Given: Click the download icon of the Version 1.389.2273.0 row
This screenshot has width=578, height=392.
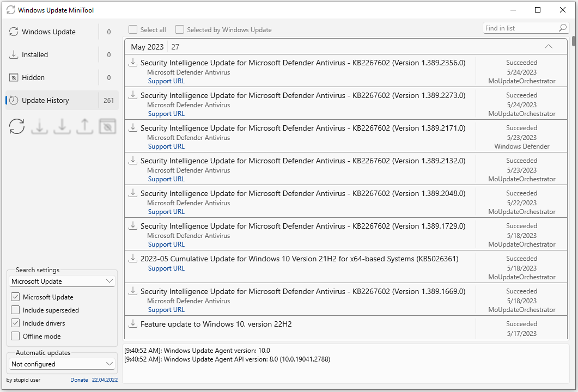Looking at the screenshot, I should pyautogui.click(x=133, y=95).
